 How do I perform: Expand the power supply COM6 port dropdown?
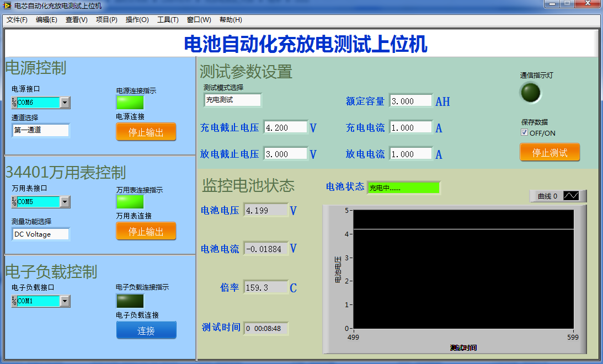click(65, 103)
